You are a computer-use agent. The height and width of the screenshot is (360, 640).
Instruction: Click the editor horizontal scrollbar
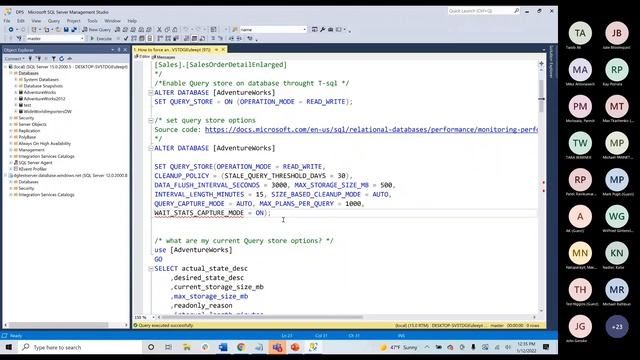point(262,317)
